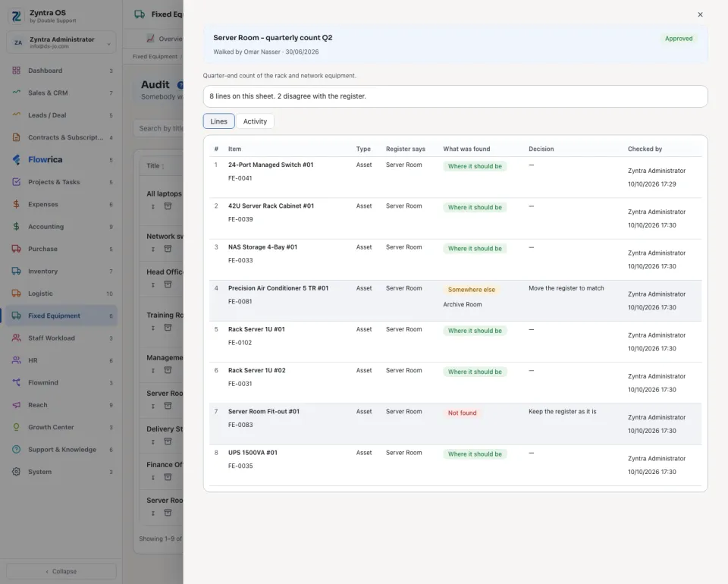
Task: Click the Inventory truck icon
Action: tap(16, 271)
